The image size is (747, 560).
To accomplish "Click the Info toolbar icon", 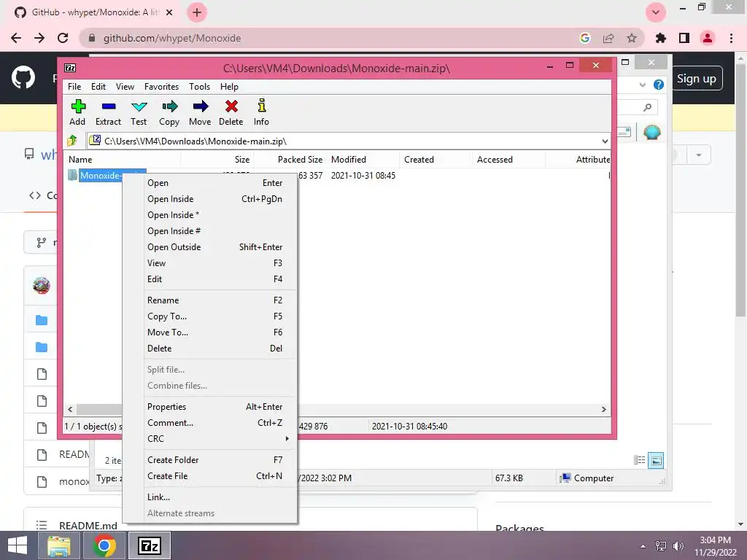I will coord(262,105).
